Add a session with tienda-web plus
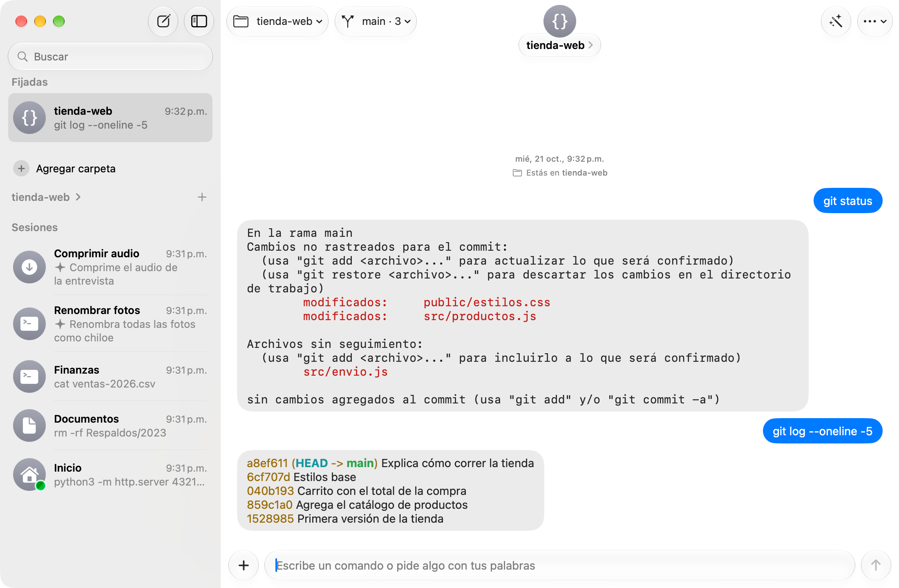 tap(202, 197)
